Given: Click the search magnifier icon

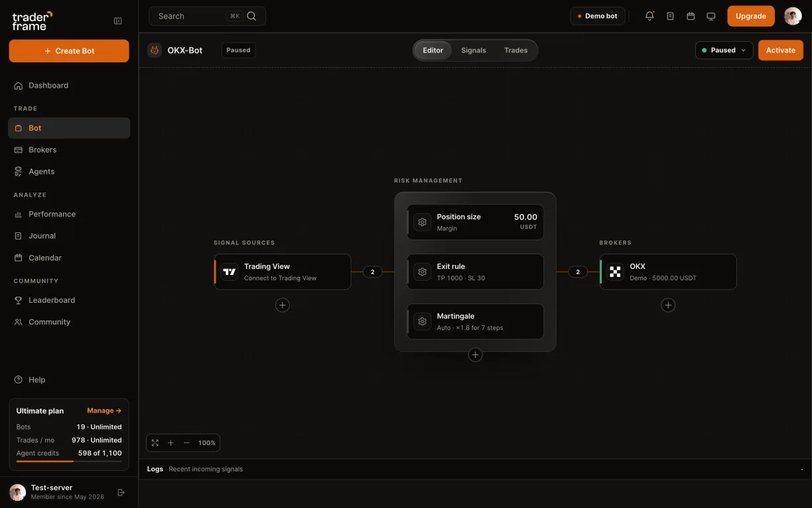Looking at the screenshot, I should (251, 16).
